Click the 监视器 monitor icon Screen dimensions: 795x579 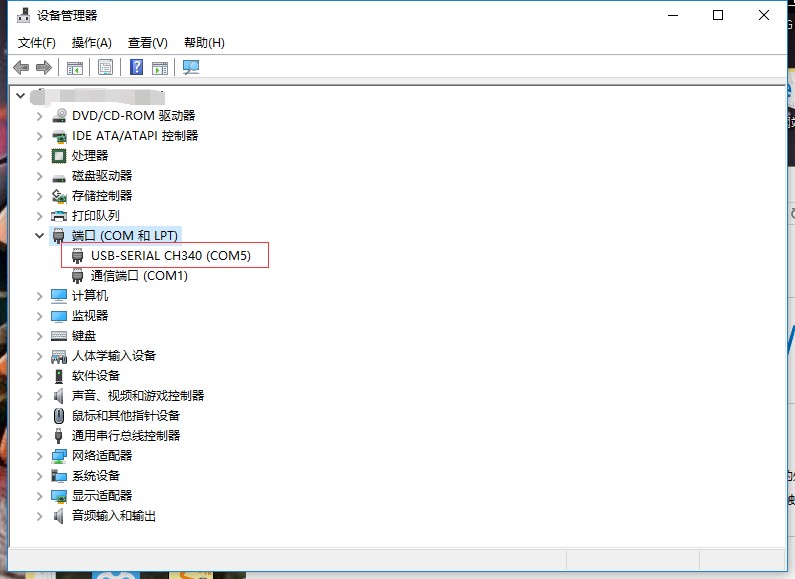59,316
